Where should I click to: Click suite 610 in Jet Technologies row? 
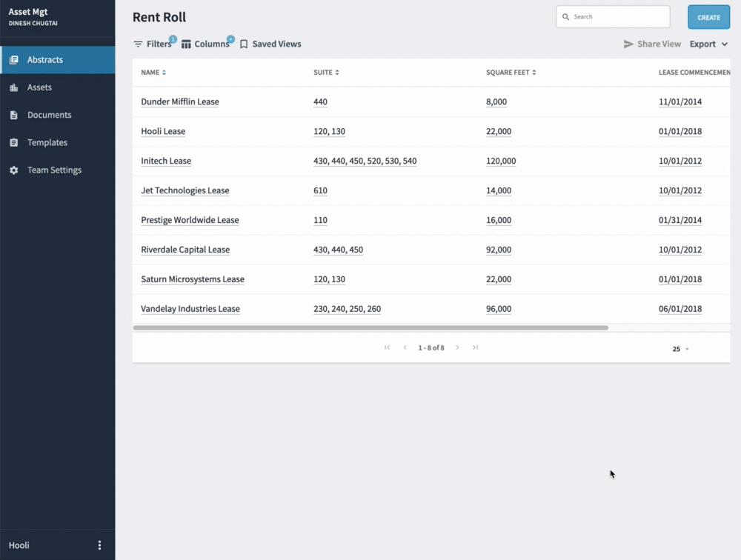[320, 190]
